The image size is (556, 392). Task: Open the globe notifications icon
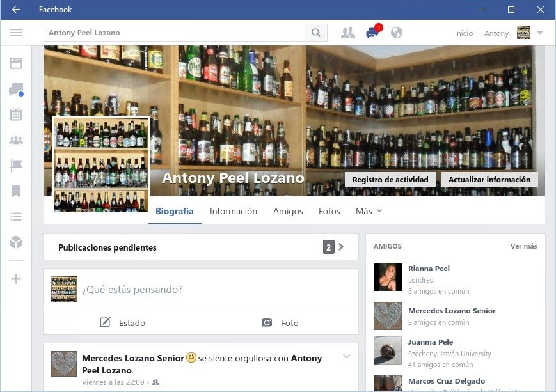(397, 33)
